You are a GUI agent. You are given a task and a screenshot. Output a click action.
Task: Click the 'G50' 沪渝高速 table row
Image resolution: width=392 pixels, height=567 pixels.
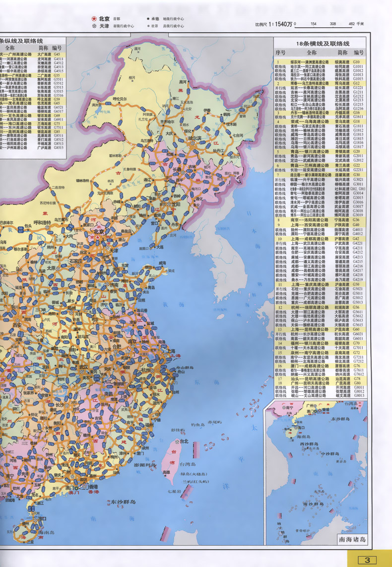(320, 285)
